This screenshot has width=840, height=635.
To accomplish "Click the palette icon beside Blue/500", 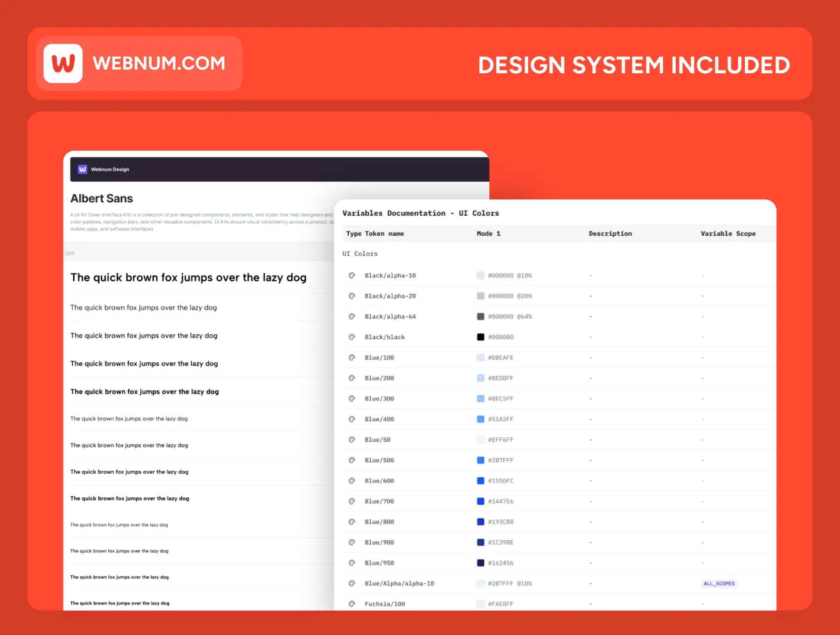I will pyautogui.click(x=352, y=460).
